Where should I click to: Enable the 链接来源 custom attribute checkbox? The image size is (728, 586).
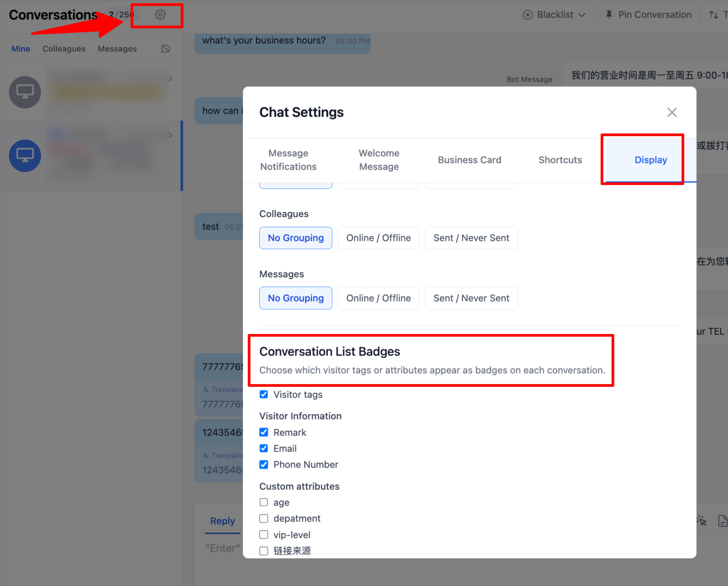[x=264, y=551]
